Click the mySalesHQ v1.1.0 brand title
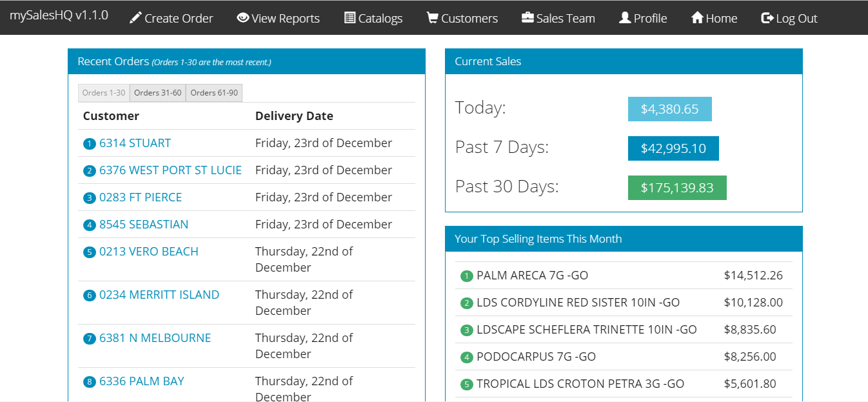The width and height of the screenshot is (868, 402). 59,15
